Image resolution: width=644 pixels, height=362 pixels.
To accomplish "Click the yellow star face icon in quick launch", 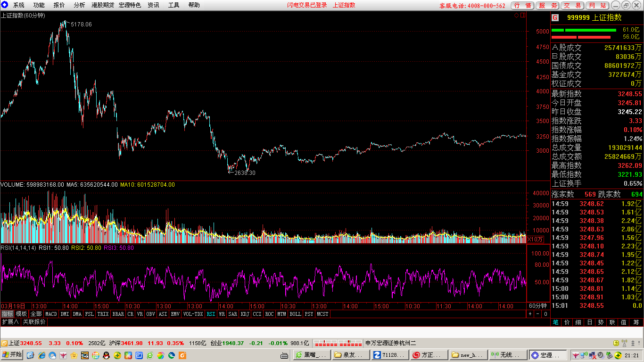I will tap(74, 355).
